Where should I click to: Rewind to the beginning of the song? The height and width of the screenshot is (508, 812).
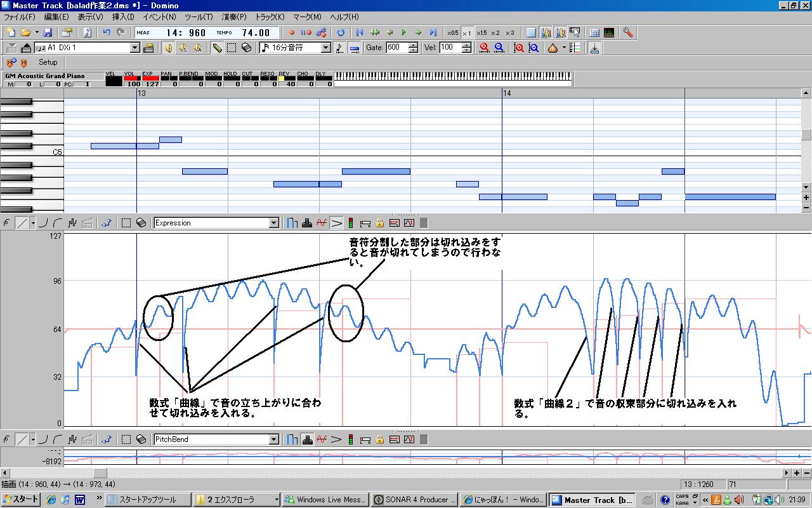tap(360, 32)
